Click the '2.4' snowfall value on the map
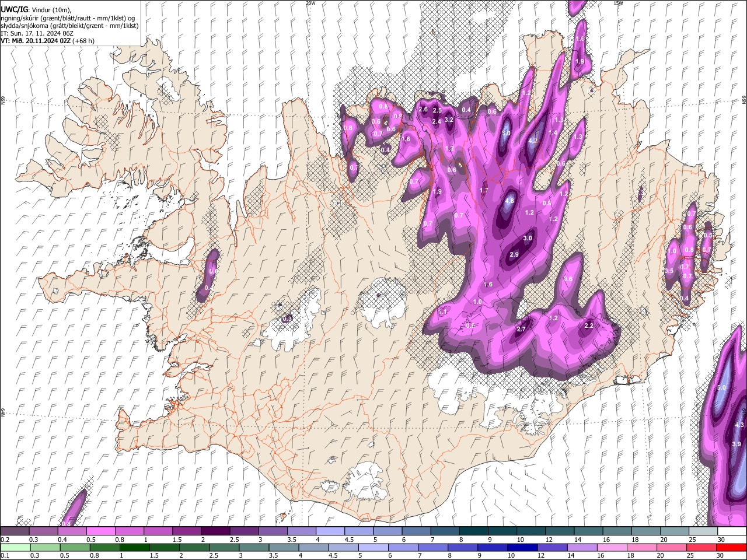The width and height of the screenshot is (747, 560). (437, 121)
